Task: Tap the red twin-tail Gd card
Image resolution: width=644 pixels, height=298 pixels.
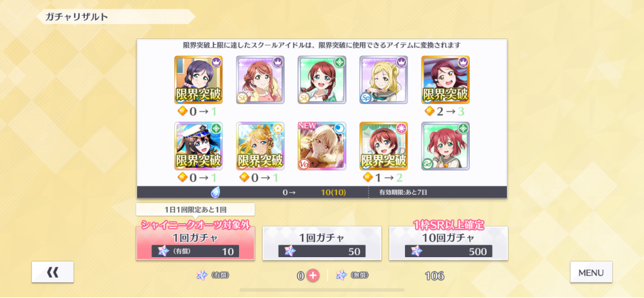Action: [446, 146]
